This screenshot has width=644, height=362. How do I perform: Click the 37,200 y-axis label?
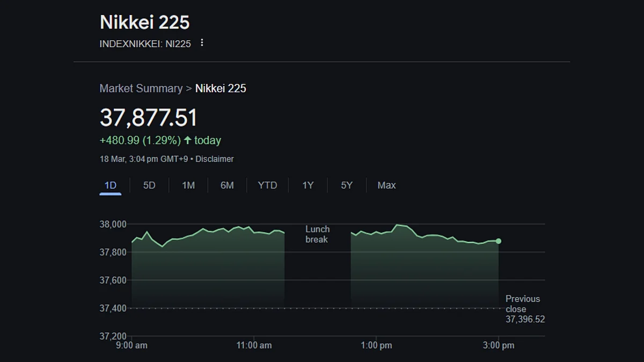(113, 337)
